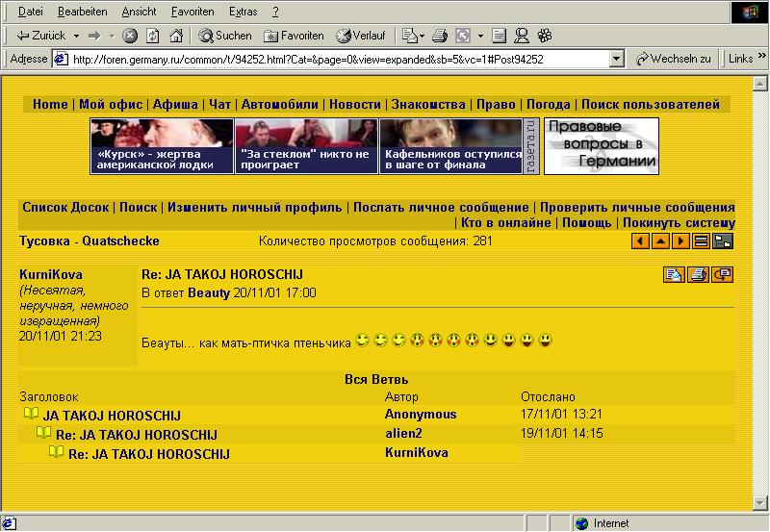Open the Favoriten menu
Image resolution: width=770 pixels, height=532 pixels.
pos(192,12)
